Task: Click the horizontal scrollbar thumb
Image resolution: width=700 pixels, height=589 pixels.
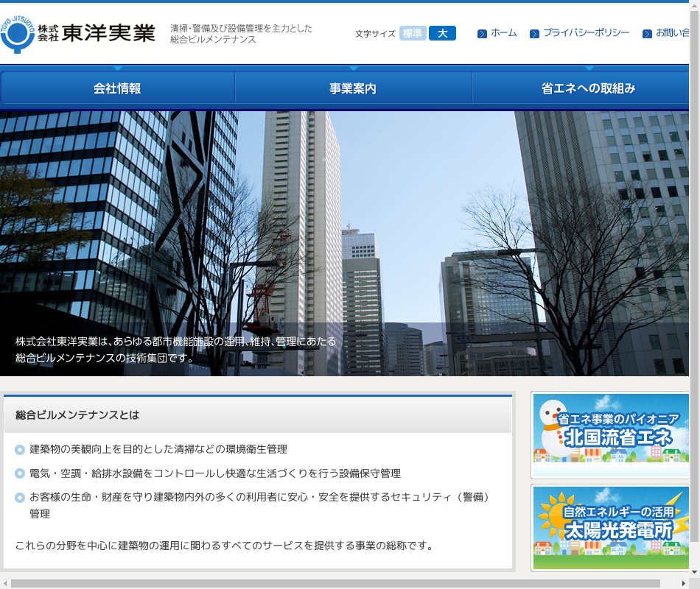Action: pyautogui.click(x=336, y=584)
